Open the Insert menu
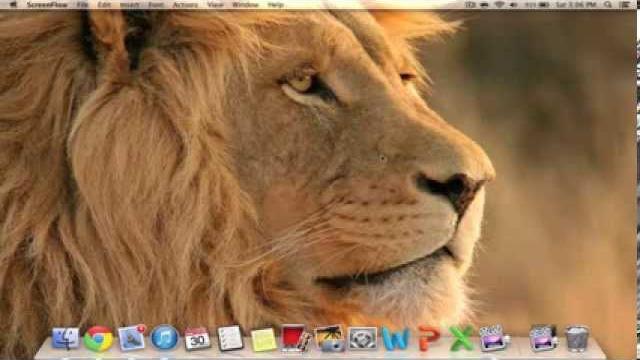640x360 pixels. (130, 5)
